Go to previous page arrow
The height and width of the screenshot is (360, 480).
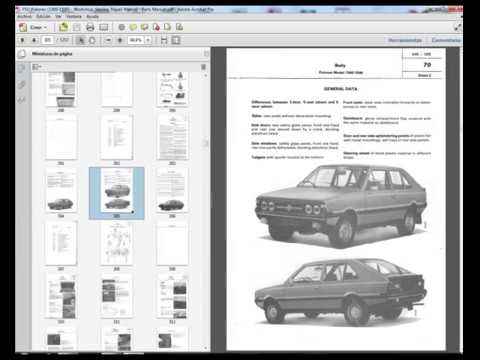22,40
